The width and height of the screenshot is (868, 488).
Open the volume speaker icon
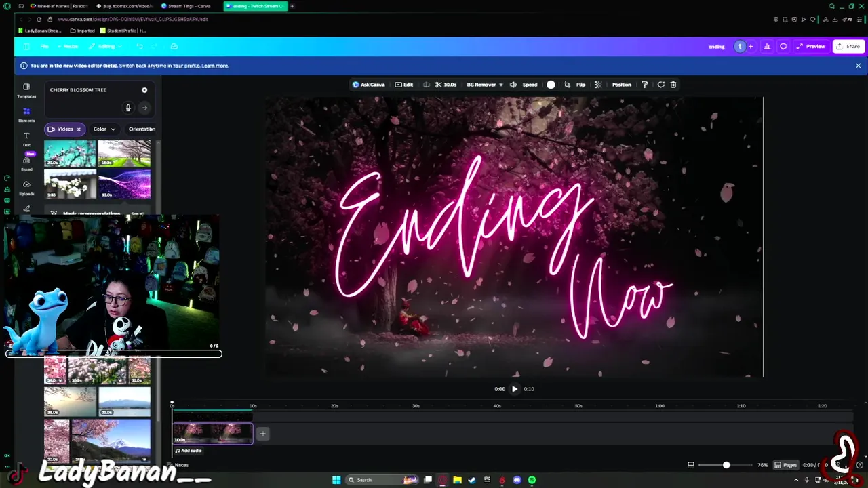[x=513, y=85]
